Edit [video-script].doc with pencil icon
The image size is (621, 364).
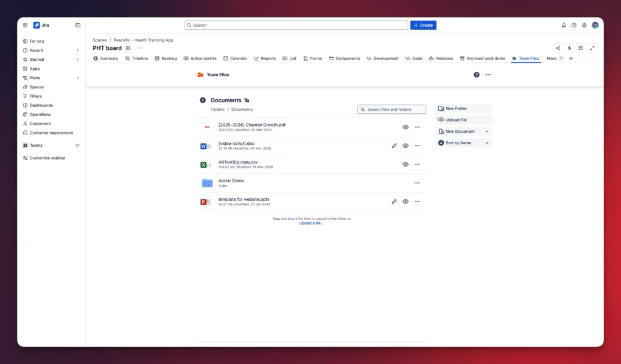[x=394, y=145]
